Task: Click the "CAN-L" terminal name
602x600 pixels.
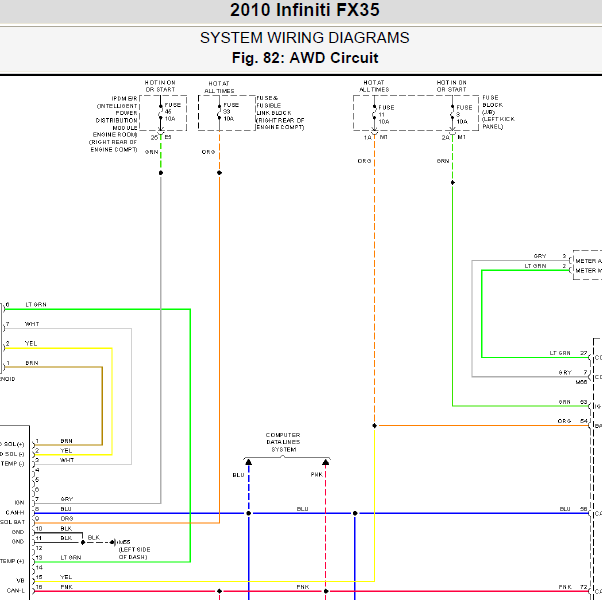Action: tap(16, 591)
